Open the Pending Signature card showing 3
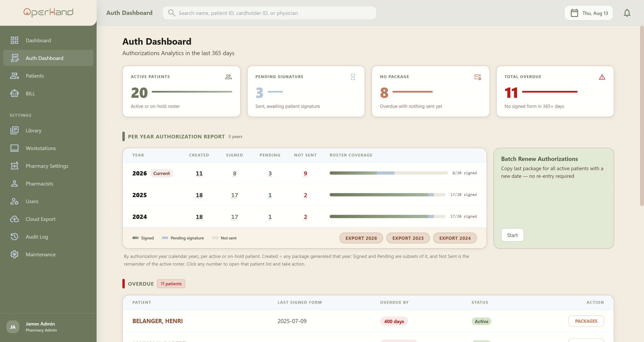Image resolution: width=644 pixels, height=342 pixels. pos(306,91)
